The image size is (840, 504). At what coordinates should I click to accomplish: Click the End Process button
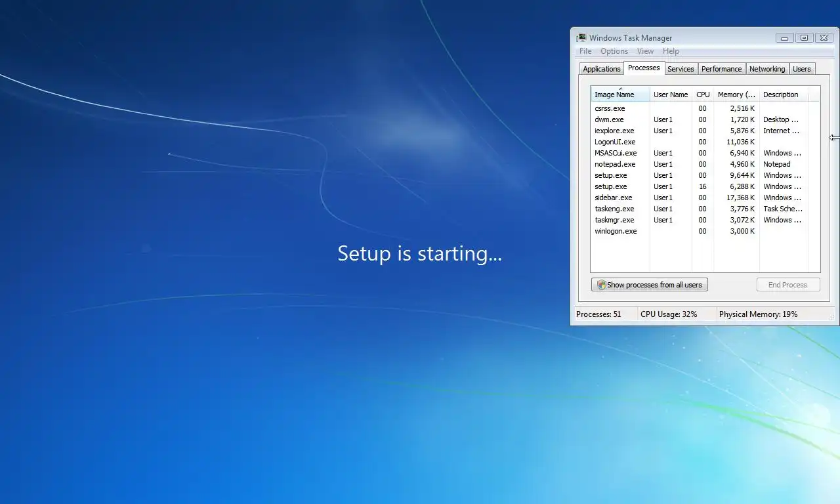pos(787,285)
